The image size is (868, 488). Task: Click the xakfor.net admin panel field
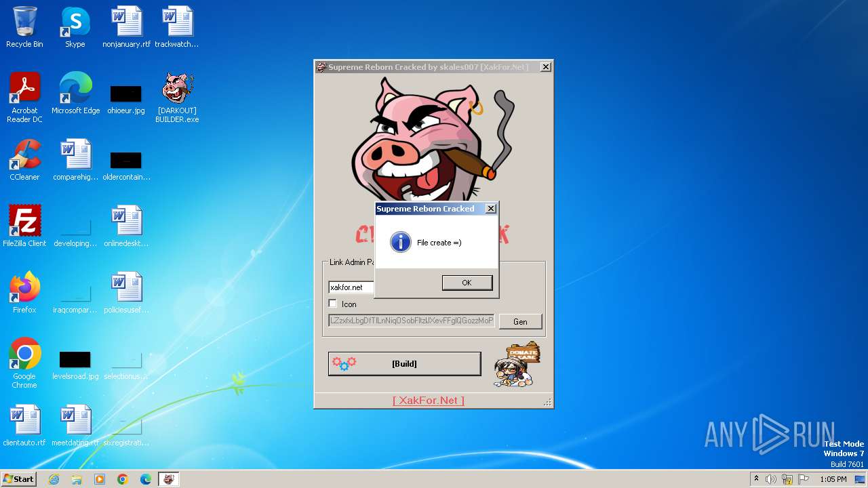(x=351, y=287)
